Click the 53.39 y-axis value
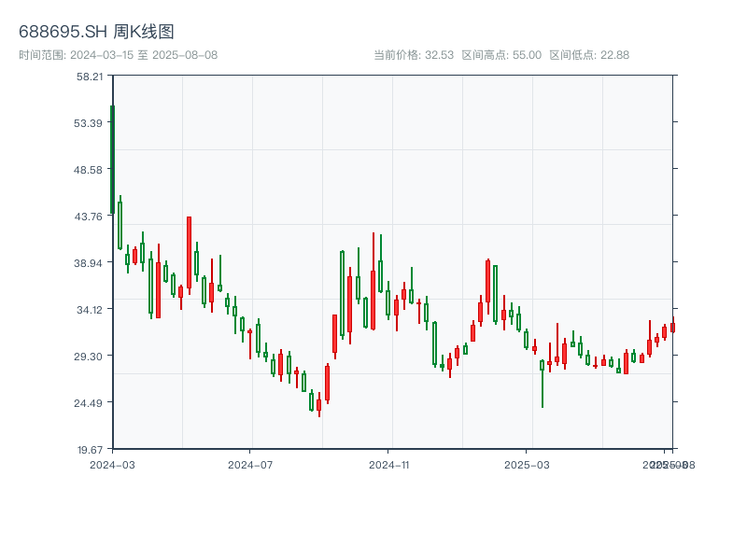 tap(88, 123)
